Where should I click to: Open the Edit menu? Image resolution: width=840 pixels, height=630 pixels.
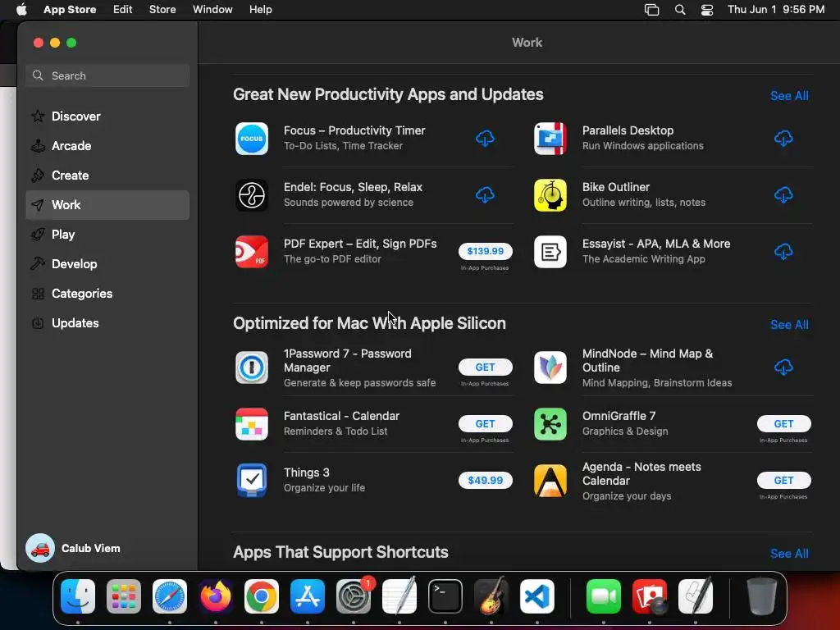(x=123, y=10)
